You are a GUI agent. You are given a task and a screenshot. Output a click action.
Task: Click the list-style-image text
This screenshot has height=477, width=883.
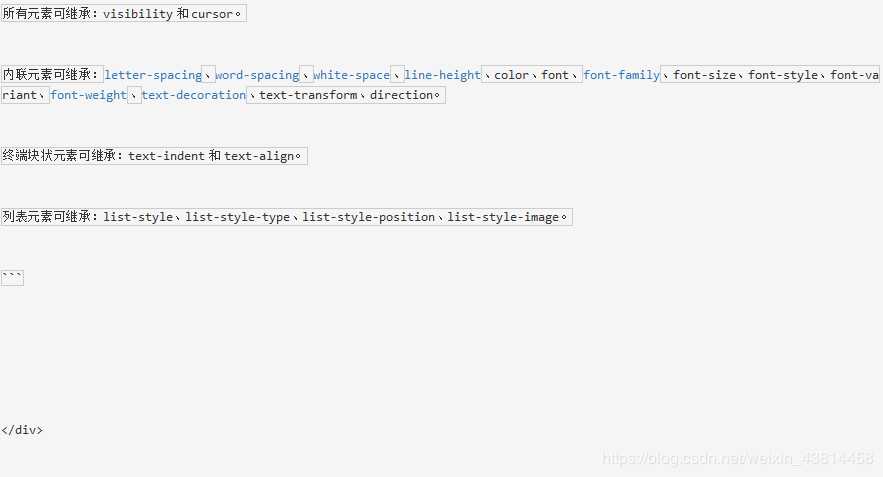tap(503, 217)
